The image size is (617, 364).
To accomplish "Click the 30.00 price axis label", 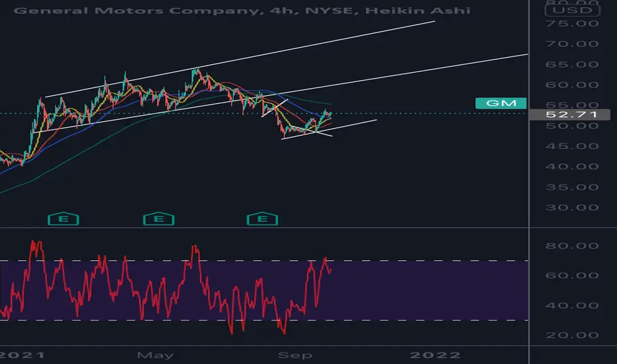I will click(x=572, y=208).
